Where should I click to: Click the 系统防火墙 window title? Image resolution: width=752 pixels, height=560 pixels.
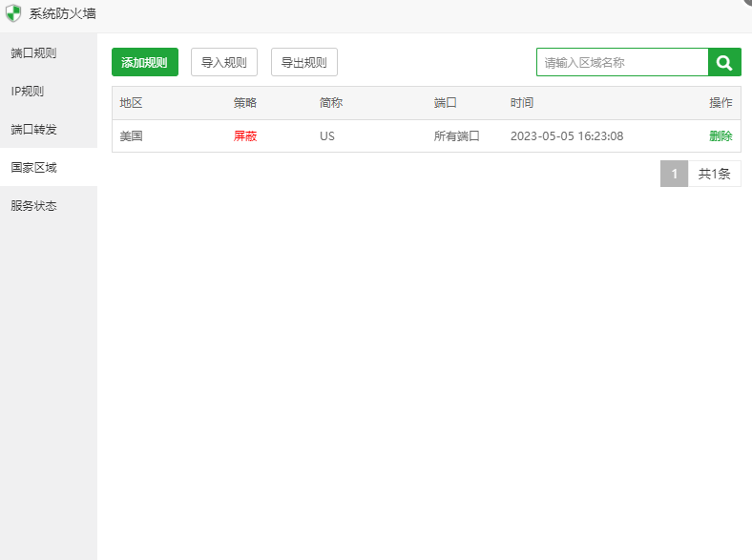(62, 13)
